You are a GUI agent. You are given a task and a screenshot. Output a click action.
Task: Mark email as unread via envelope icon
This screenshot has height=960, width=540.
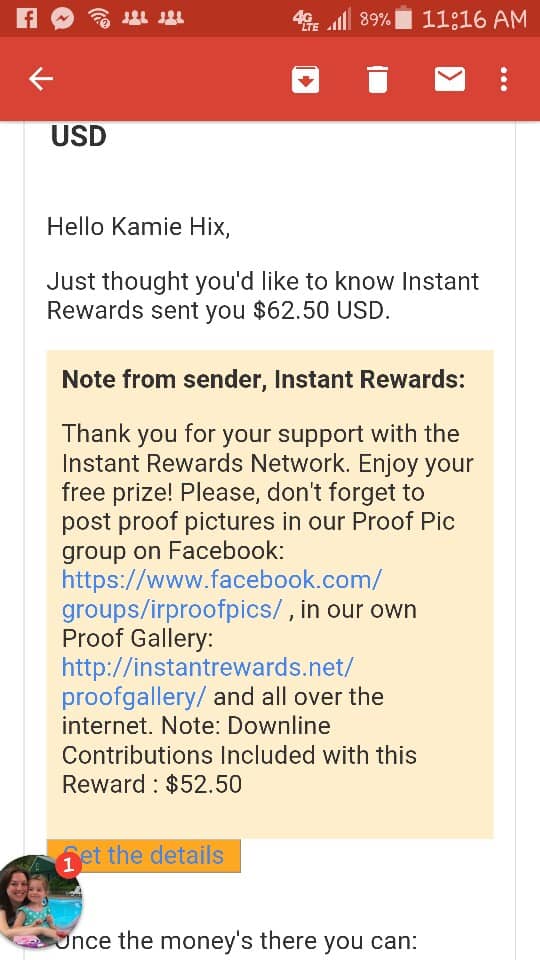[x=450, y=80]
